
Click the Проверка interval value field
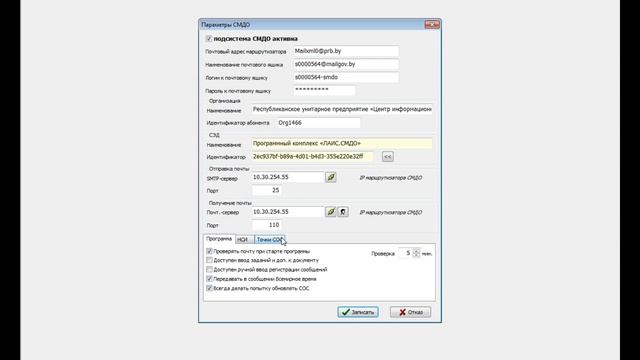pos(405,253)
